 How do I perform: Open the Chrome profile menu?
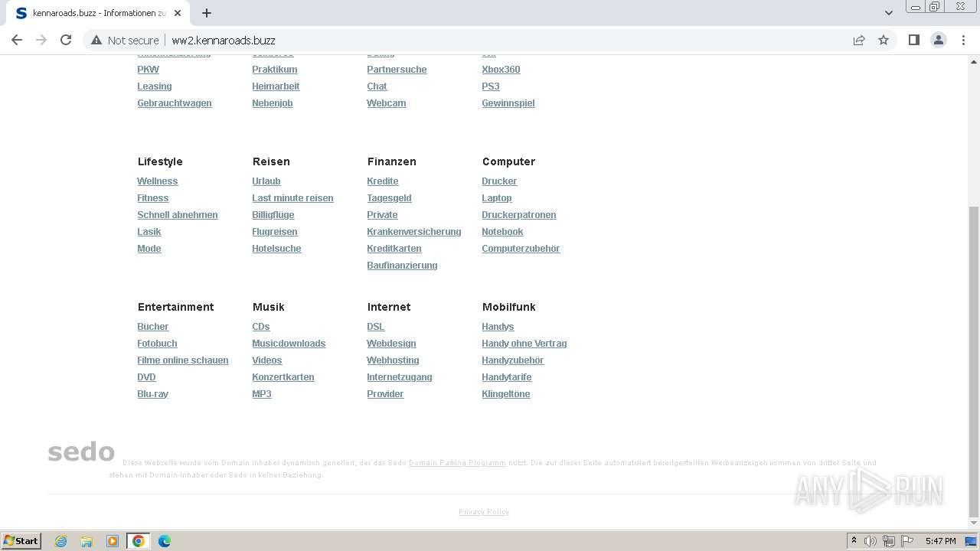(x=939, y=40)
